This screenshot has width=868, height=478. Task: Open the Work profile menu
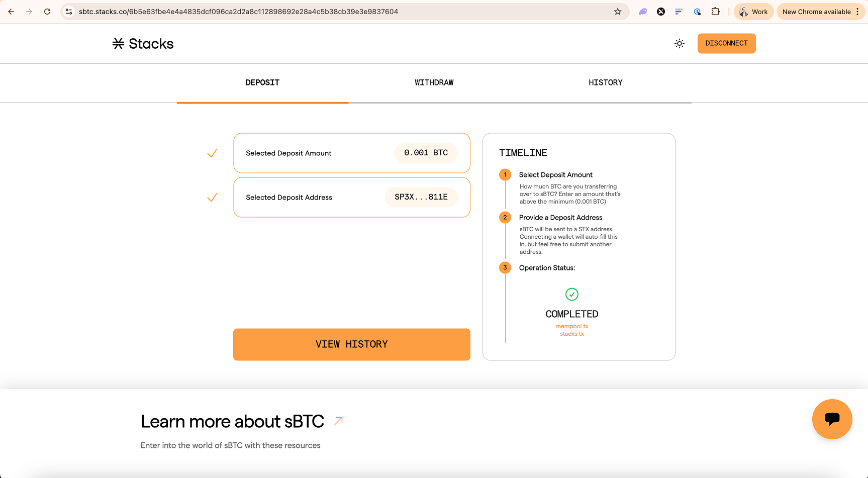[753, 12]
